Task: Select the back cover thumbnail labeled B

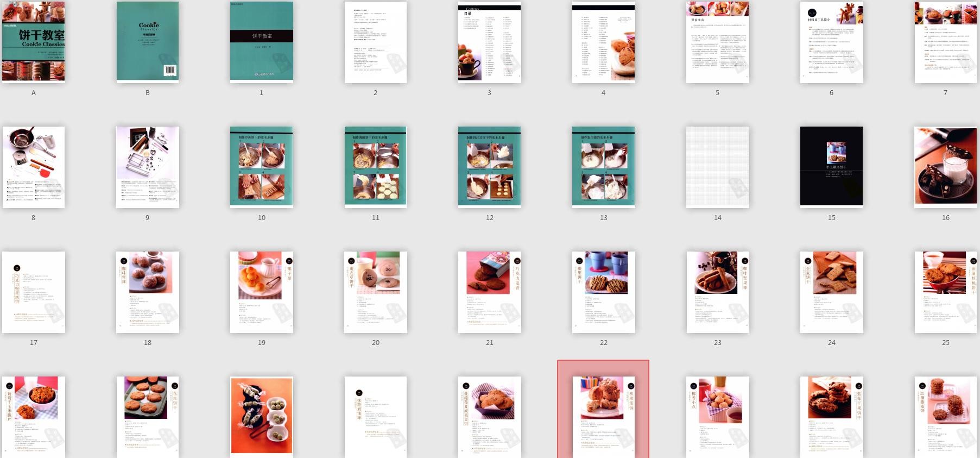Action: click(x=148, y=42)
